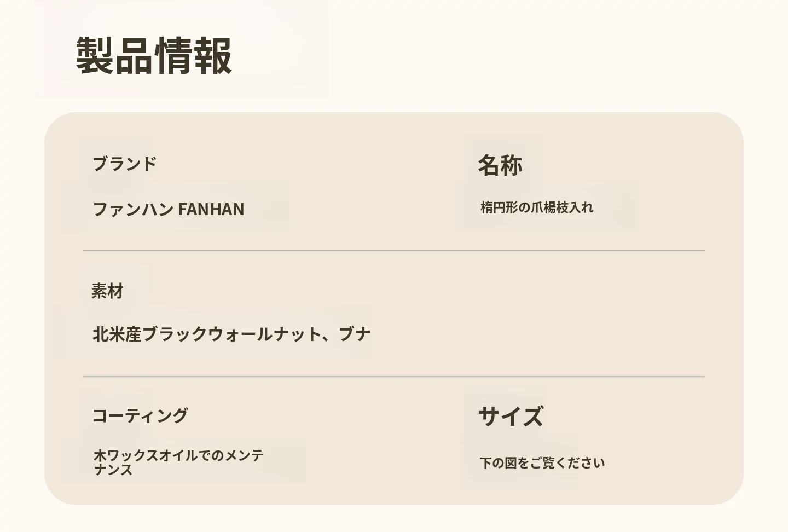Click the コーティング field label
Image resolution: width=788 pixels, height=532 pixels.
tap(140, 415)
